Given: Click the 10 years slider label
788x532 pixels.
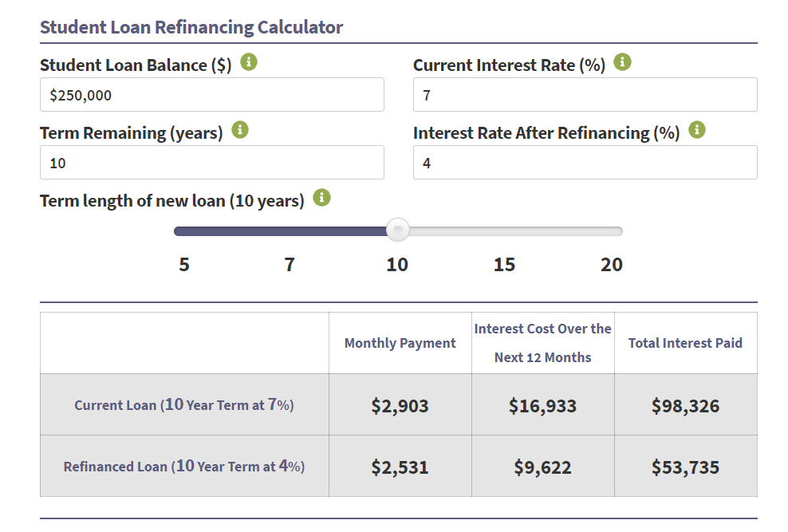Looking at the screenshot, I should click(397, 265).
